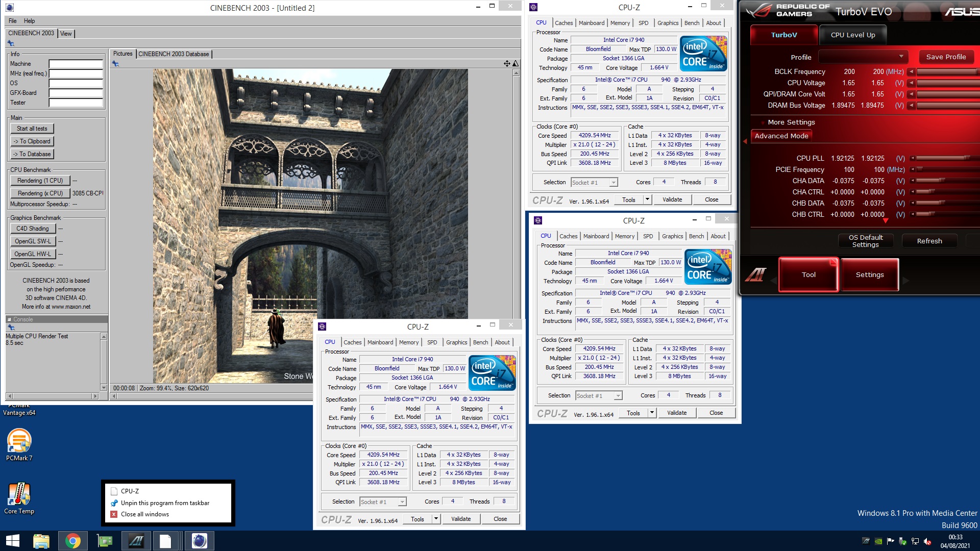The height and width of the screenshot is (551, 980).
Task: Click the red down triangle below CHB CTRL
Action: (886, 220)
